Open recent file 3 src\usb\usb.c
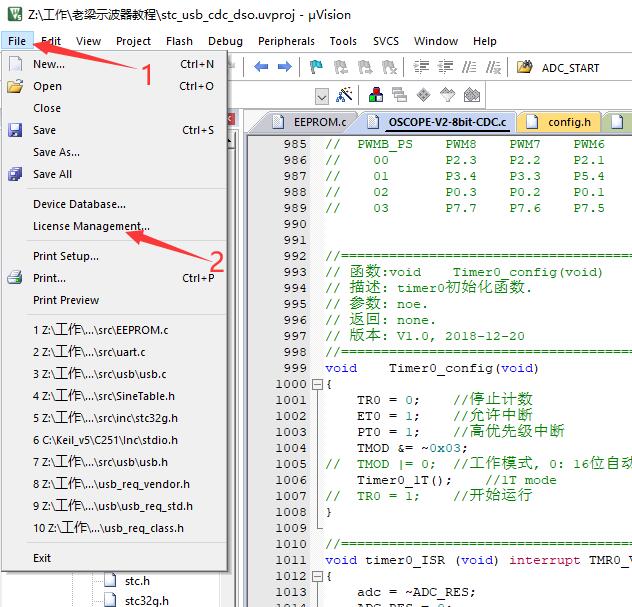632x607 pixels. [114, 374]
